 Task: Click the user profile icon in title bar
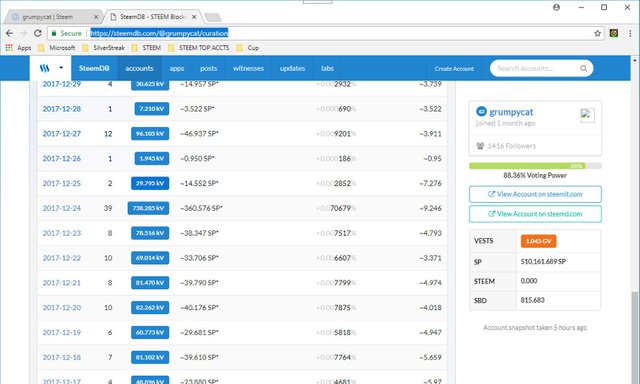pos(556,7)
